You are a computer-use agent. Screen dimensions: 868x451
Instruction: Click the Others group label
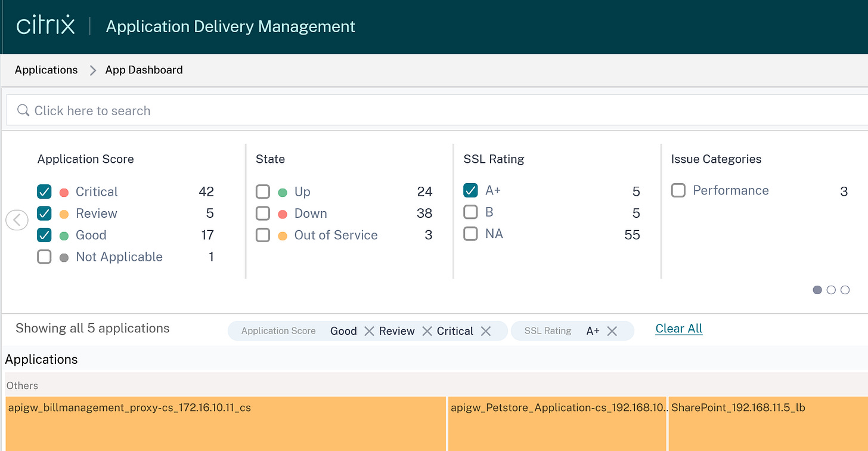(x=23, y=385)
